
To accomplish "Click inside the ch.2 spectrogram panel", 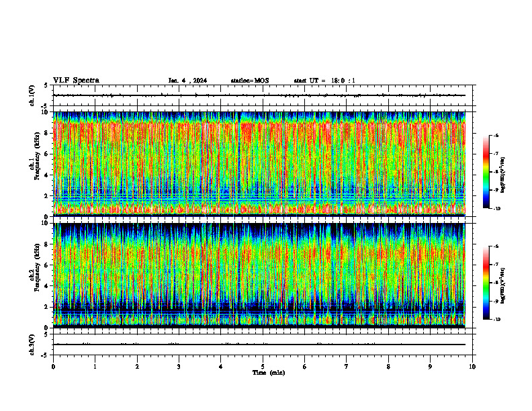I will click(x=259, y=275).
